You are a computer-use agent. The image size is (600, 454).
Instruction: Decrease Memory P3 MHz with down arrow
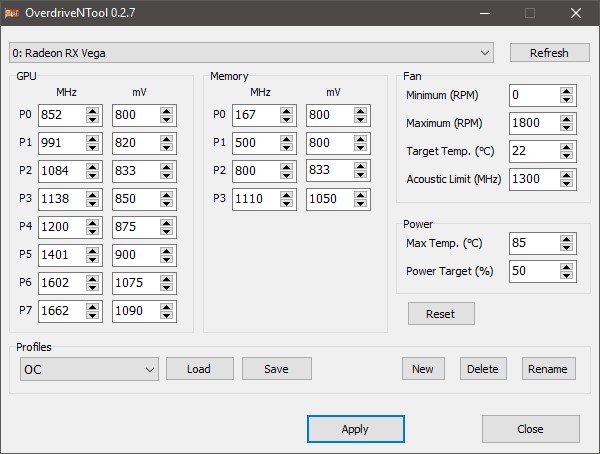tap(286, 203)
